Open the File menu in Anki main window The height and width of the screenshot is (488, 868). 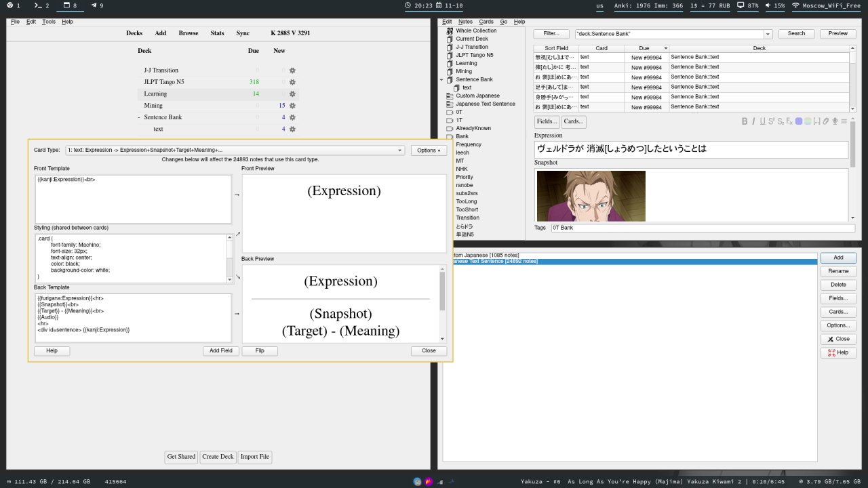15,22
